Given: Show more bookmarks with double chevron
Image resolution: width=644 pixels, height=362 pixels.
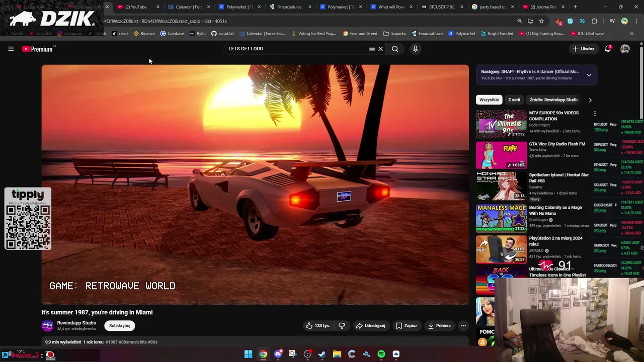Looking at the screenshot, I should [631, 33].
